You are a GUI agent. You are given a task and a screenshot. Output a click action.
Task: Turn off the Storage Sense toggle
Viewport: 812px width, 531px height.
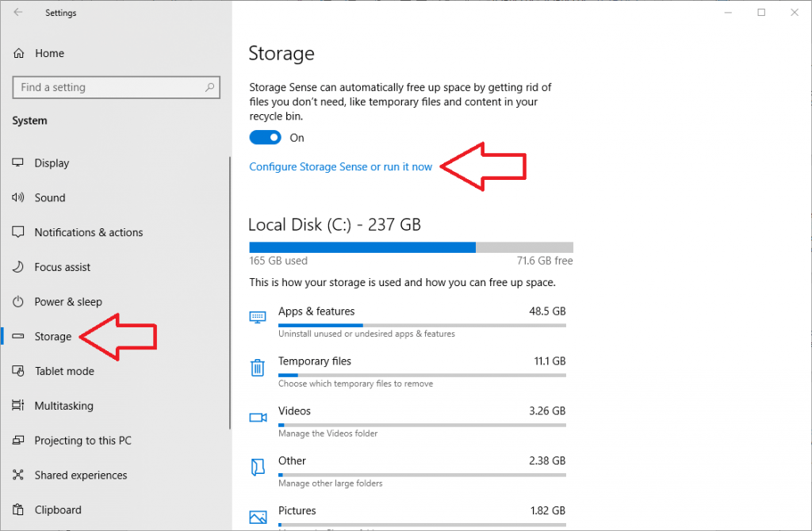(265, 138)
